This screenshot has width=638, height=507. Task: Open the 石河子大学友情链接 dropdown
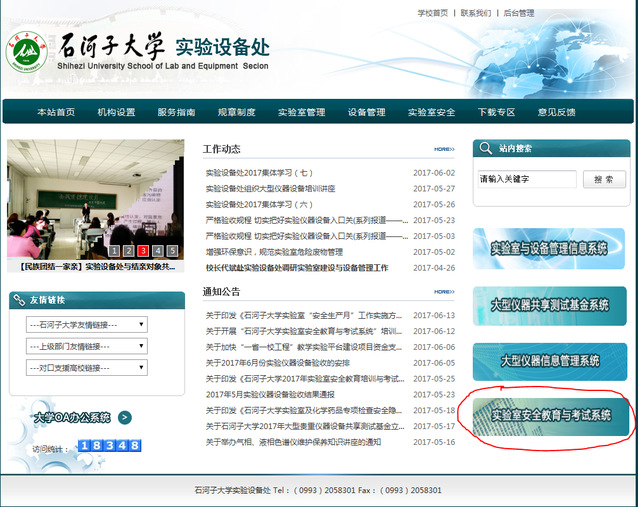pyautogui.click(x=87, y=325)
